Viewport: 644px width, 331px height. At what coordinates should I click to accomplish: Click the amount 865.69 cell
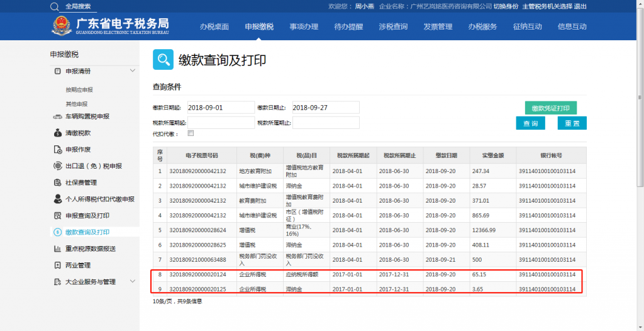coord(493,215)
